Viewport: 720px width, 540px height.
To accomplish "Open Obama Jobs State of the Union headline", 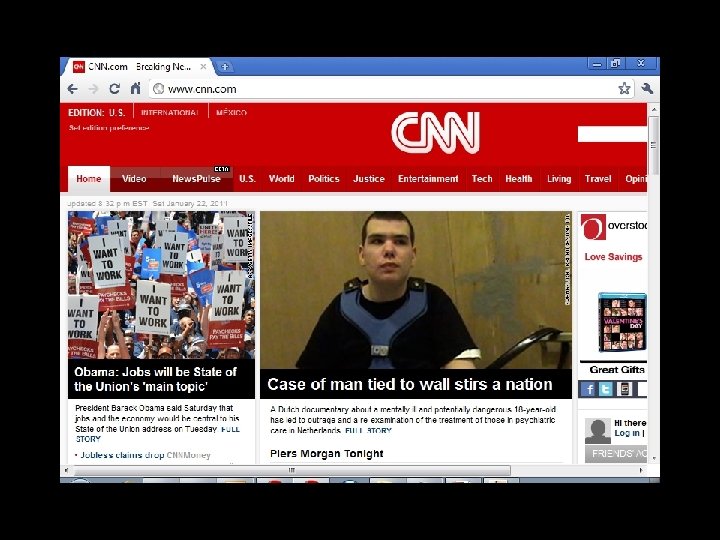I will (x=155, y=379).
